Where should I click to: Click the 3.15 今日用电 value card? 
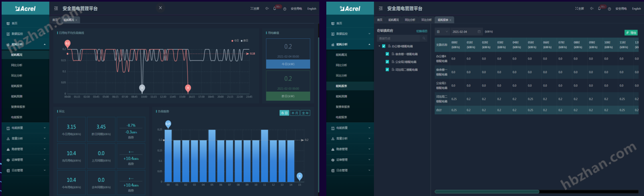pos(71,129)
